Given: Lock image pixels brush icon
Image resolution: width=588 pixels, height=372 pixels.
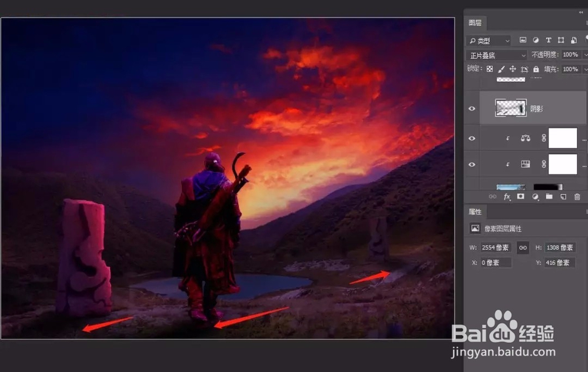Looking at the screenshot, I should pyautogui.click(x=501, y=69).
